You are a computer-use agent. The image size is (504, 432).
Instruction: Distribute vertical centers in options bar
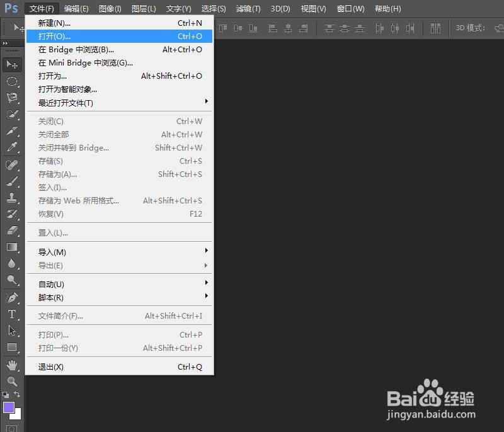[344, 28]
